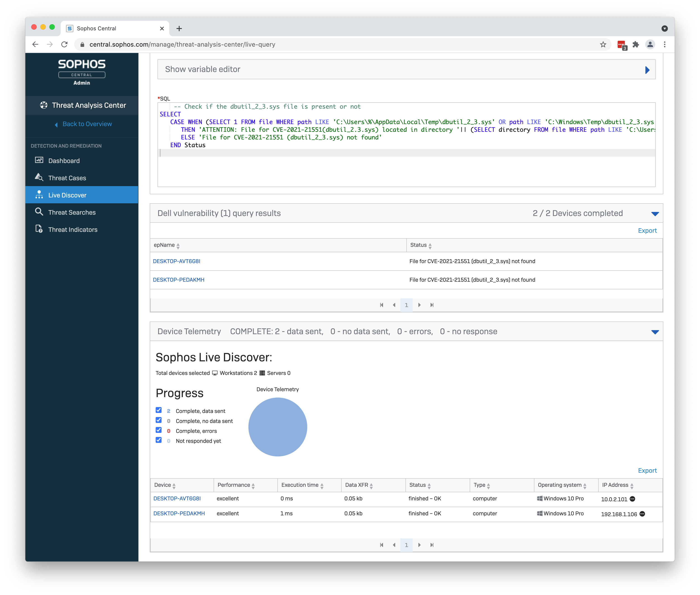
Task: Uncheck the 'Complete, data sent' checkbox
Action: click(x=159, y=410)
